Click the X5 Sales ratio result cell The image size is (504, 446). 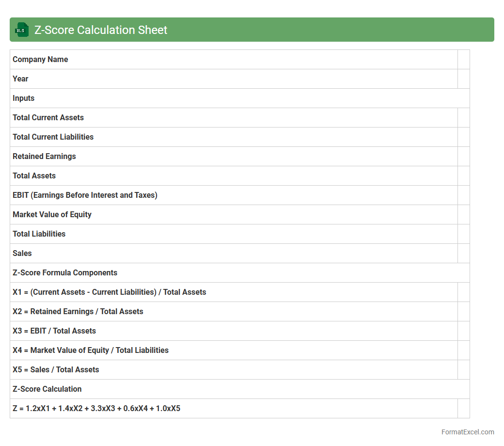click(x=463, y=370)
